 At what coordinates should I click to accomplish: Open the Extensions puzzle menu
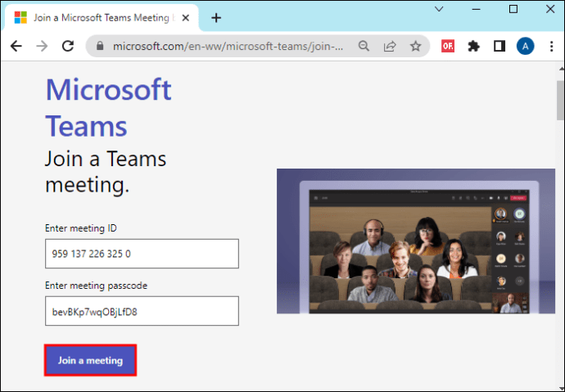473,46
